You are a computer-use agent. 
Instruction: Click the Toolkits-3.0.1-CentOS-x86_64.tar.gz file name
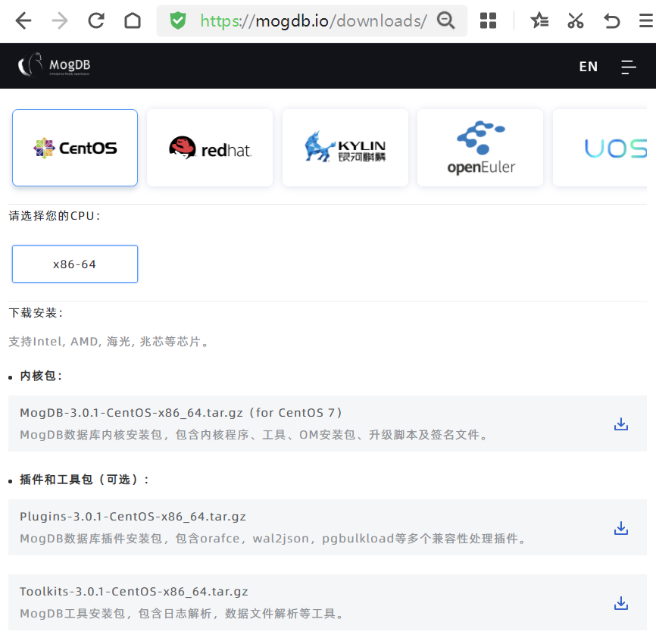(134, 592)
